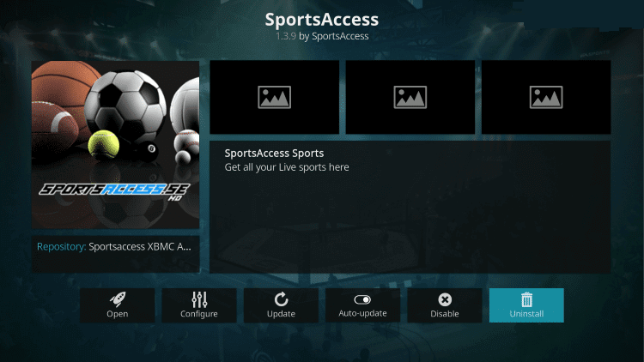Click the sportsaccess.se HD logo in artwork
The image size is (644, 362).
tap(114, 191)
